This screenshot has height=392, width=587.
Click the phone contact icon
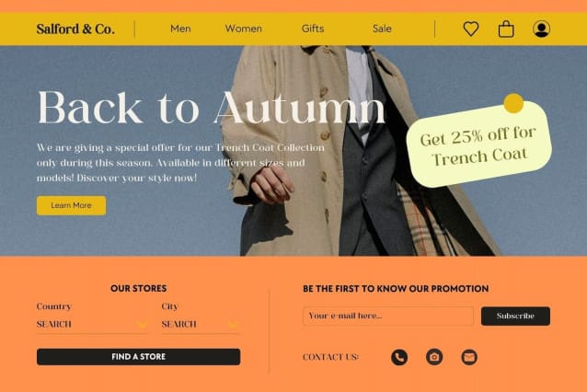coord(399,357)
